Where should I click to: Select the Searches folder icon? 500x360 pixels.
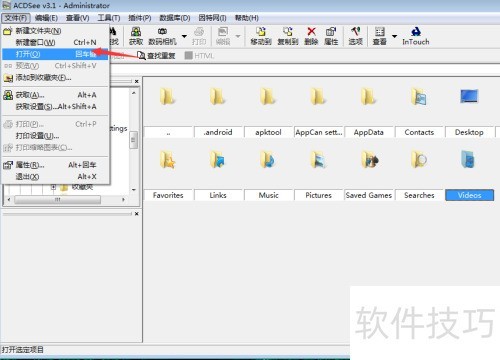point(419,160)
